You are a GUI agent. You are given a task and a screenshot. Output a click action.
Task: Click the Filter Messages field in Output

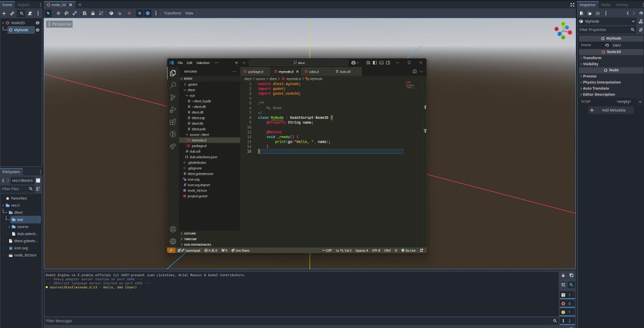coord(301,320)
